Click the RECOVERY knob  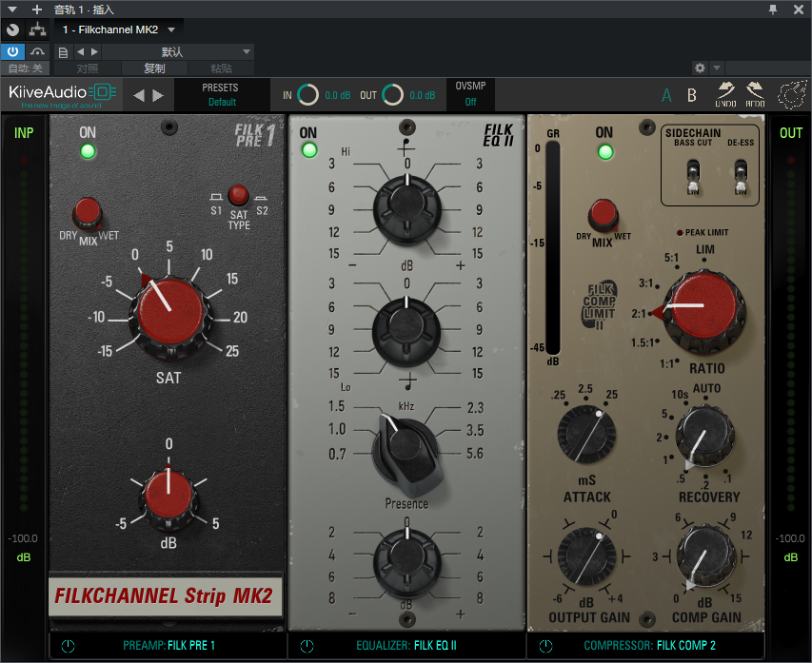[x=704, y=436]
